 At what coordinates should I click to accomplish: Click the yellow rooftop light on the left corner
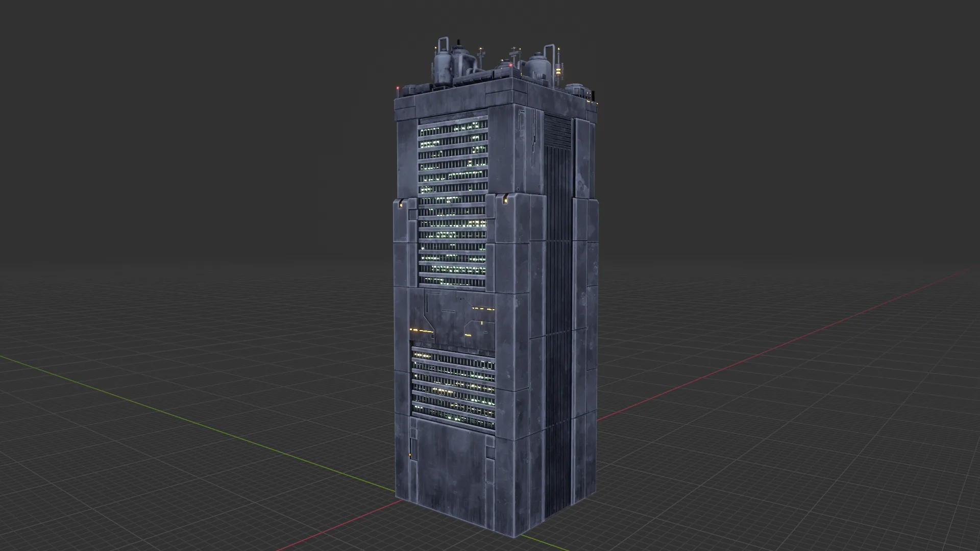[436, 48]
